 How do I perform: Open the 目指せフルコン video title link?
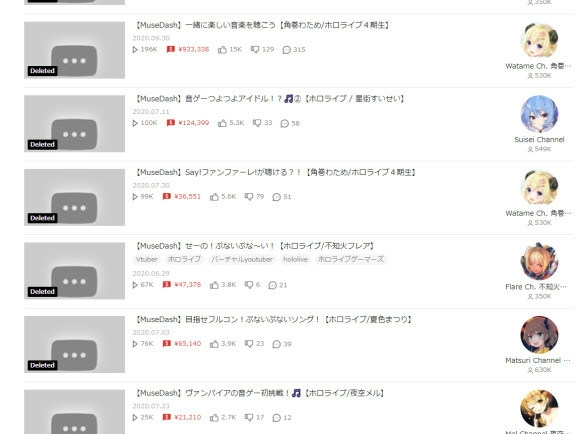click(273, 319)
